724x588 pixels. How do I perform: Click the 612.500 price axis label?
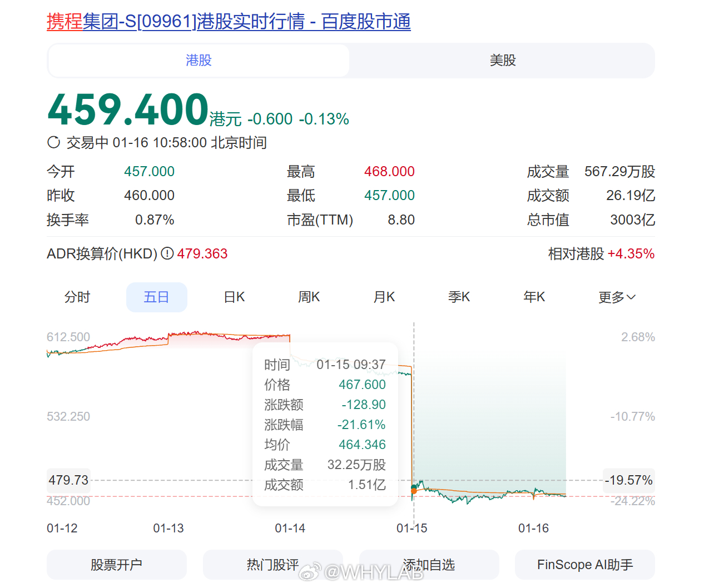(x=68, y=337)
